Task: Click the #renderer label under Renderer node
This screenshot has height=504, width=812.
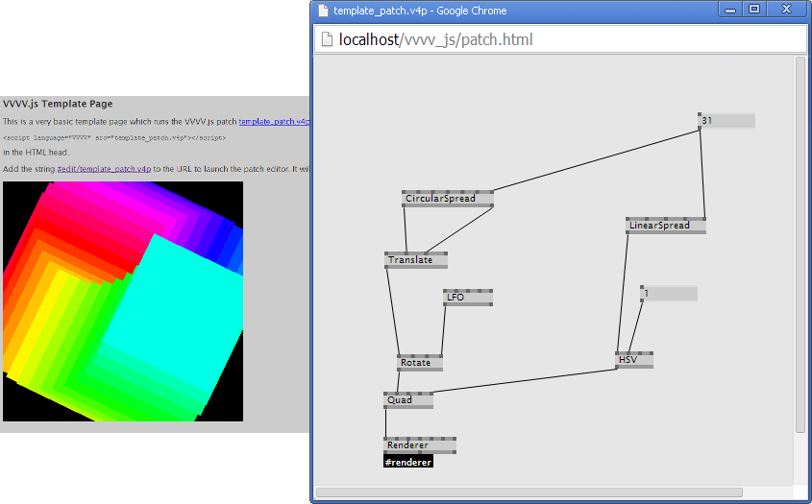Action: click(x=408, y=462)
